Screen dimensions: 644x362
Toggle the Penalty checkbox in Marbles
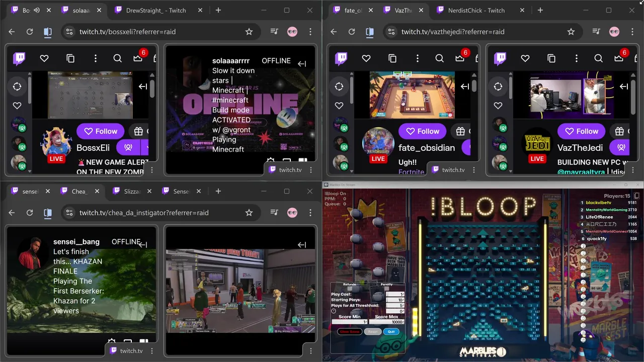[x=386, y=288]
